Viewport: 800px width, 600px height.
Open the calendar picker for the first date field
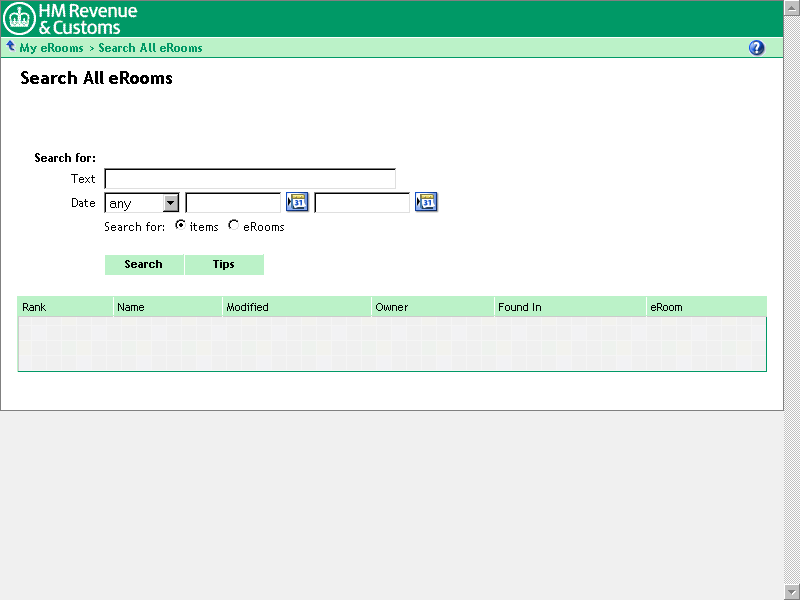tap(297, 203)
